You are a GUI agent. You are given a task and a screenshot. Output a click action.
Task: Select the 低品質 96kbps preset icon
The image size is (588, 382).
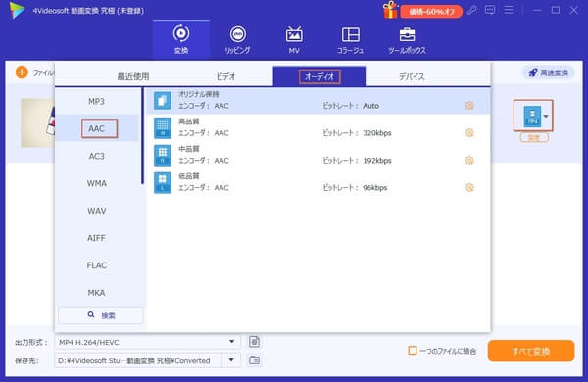pyautogui.click(x=163, y=182)
